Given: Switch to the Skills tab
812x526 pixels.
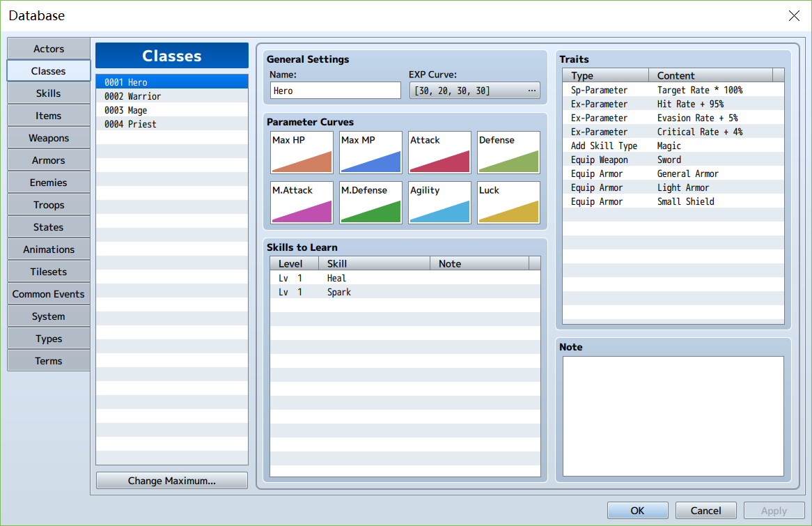Looking at the screenshot, I should [49, 93].
